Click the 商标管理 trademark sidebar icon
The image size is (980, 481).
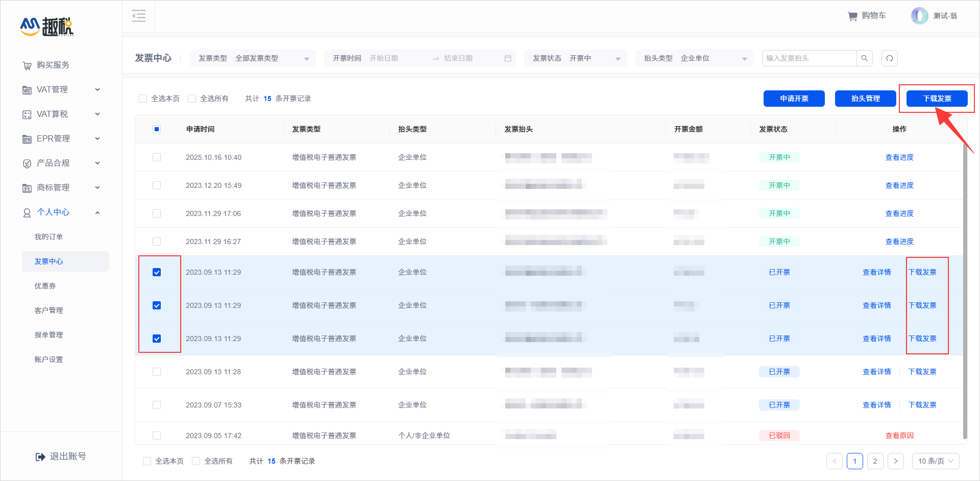[27, 187]
